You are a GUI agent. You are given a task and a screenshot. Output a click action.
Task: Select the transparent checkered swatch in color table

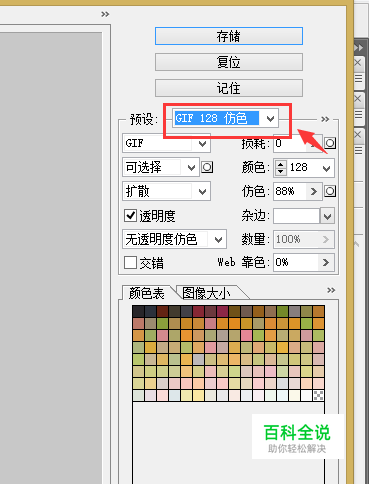click(x=319, y=395)
